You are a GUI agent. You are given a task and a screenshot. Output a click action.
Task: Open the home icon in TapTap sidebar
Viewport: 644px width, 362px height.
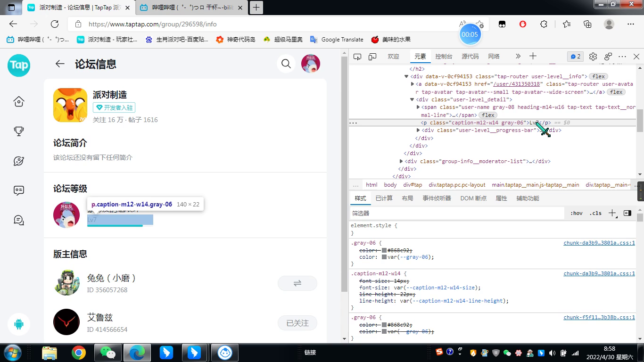19,101
